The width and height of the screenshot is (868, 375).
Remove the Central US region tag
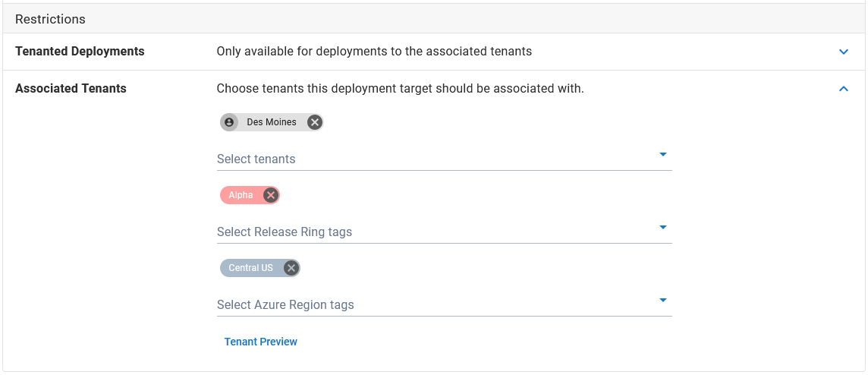coord(291,268)
